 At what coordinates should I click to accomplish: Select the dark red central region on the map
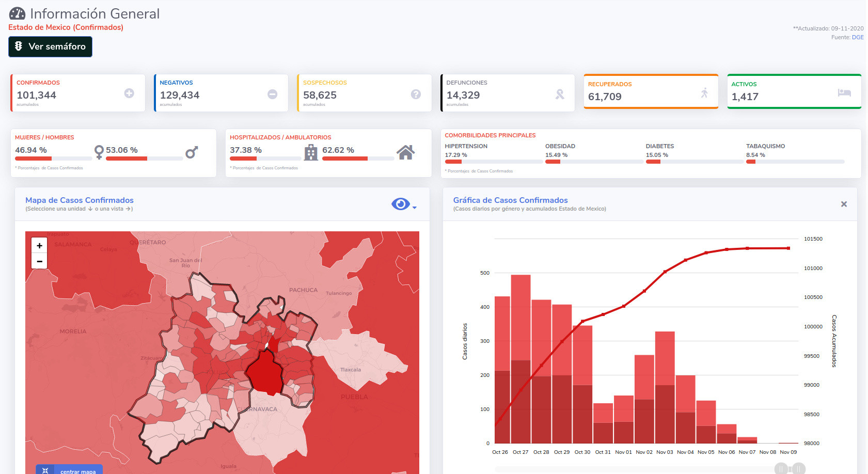[265, 373]
